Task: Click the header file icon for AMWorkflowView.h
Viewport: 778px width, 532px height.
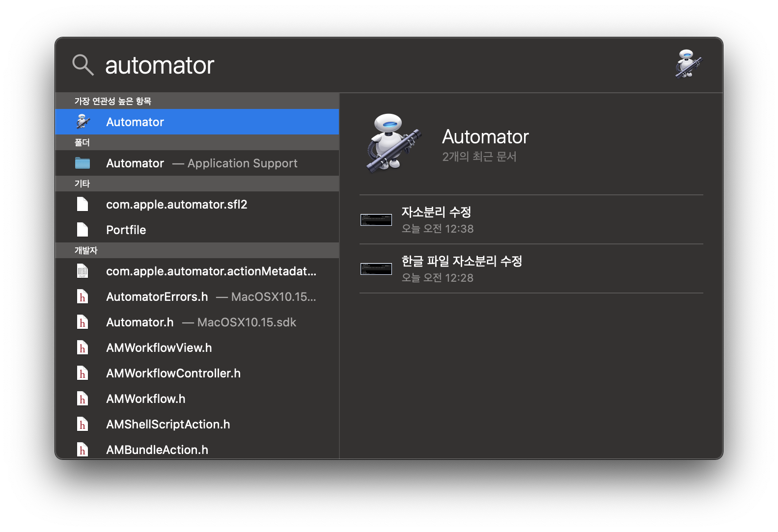Action: pyautogui.click(x=83, y=347)
